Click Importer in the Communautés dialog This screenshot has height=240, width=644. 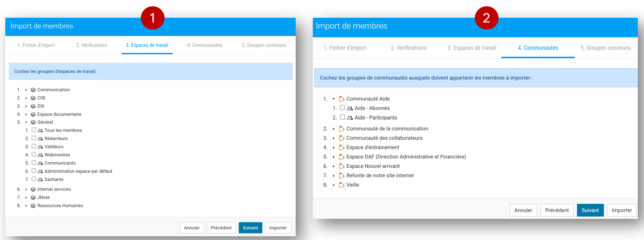pyautogui.click(x=622, y=210)
